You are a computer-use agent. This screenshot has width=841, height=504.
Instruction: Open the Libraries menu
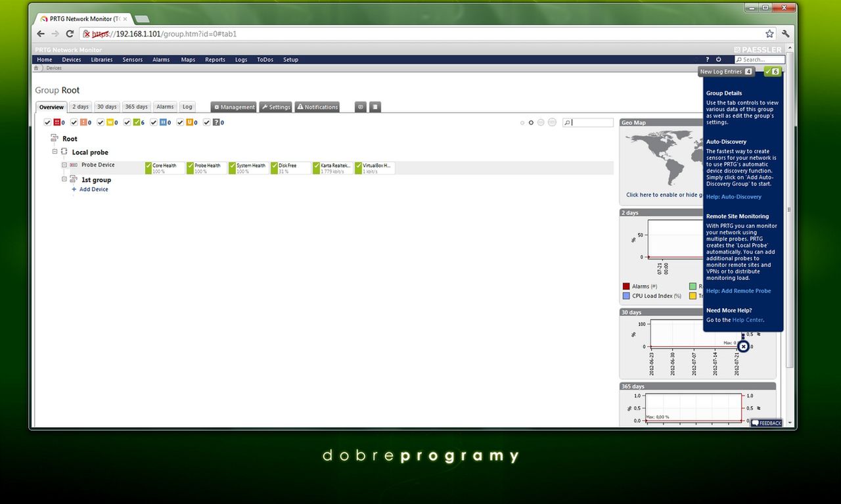click(102, 60)
